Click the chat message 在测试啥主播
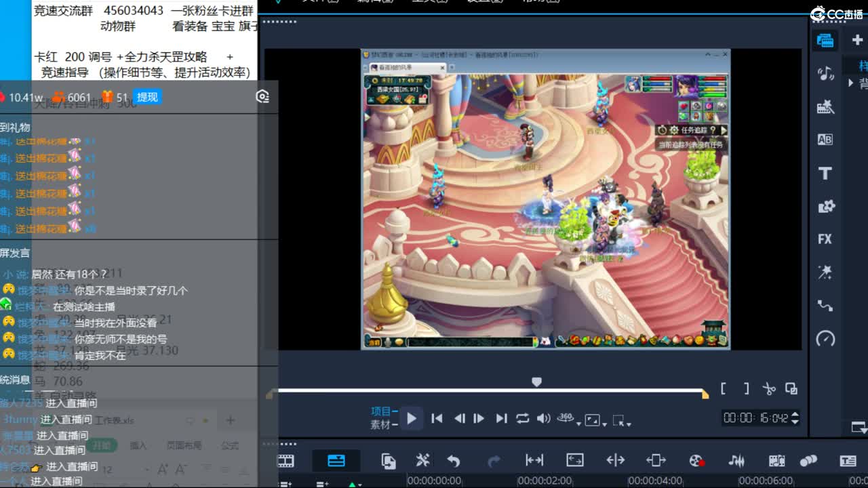Image resolution: width=868 pixels, height=488 pixels. pyautogui.click(x=84, y=306)
